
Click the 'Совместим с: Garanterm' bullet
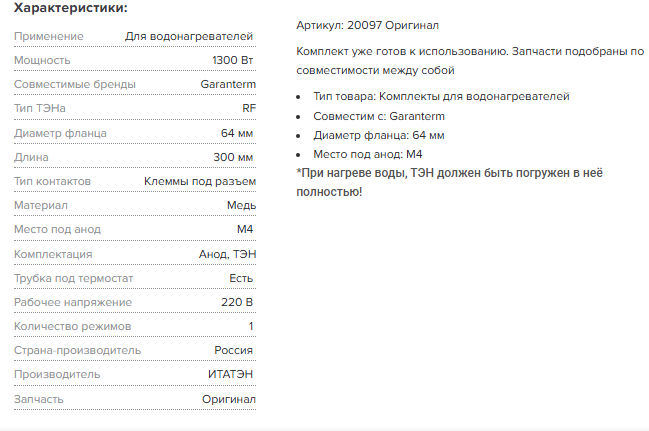[x=379, y=116]
